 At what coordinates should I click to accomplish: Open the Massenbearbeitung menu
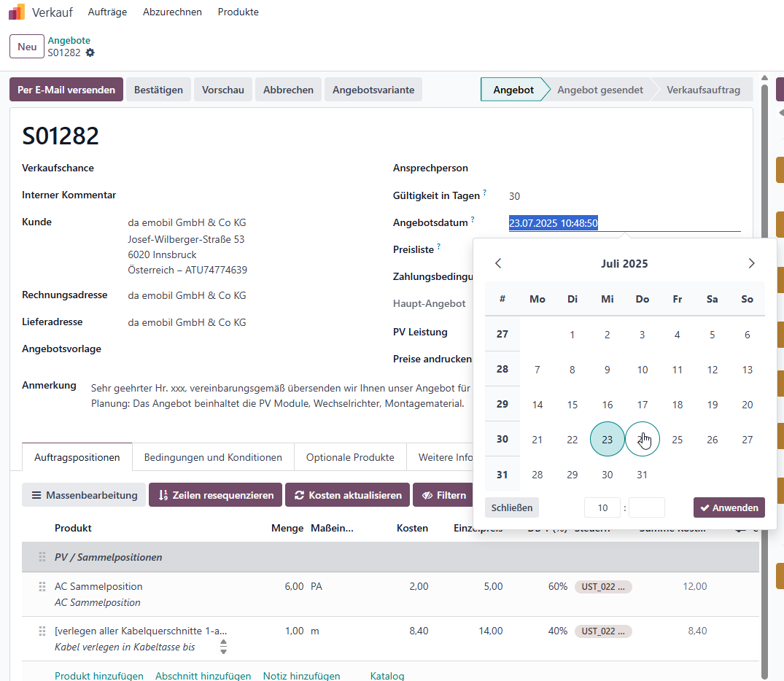[x=84, y=495]
